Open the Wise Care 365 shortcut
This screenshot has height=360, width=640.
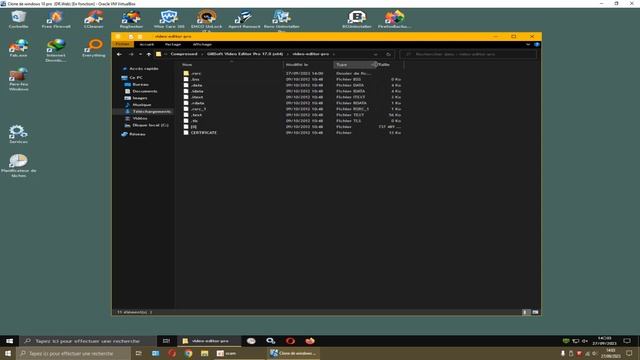click(x=169, y=20)
